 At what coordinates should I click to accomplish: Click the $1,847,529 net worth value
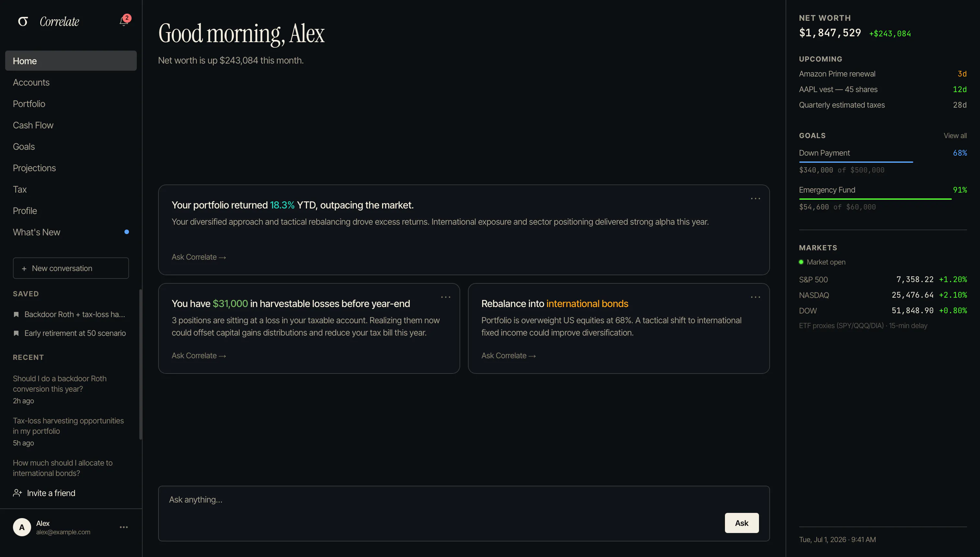(x=830, y=33)
